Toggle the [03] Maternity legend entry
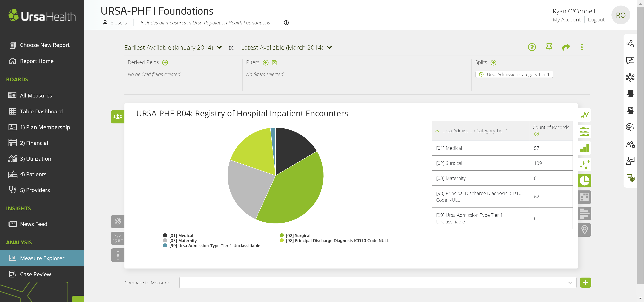Screen dimensions: 644x302 coord(180,241)
